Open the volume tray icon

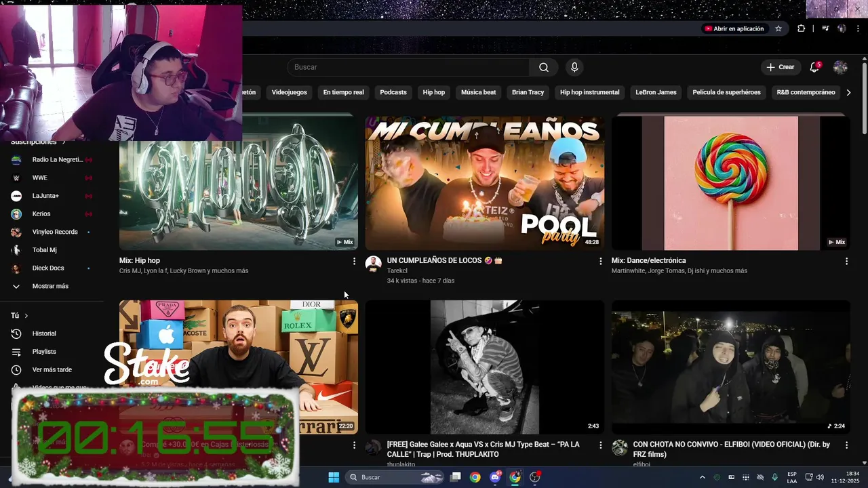[820, 477]
